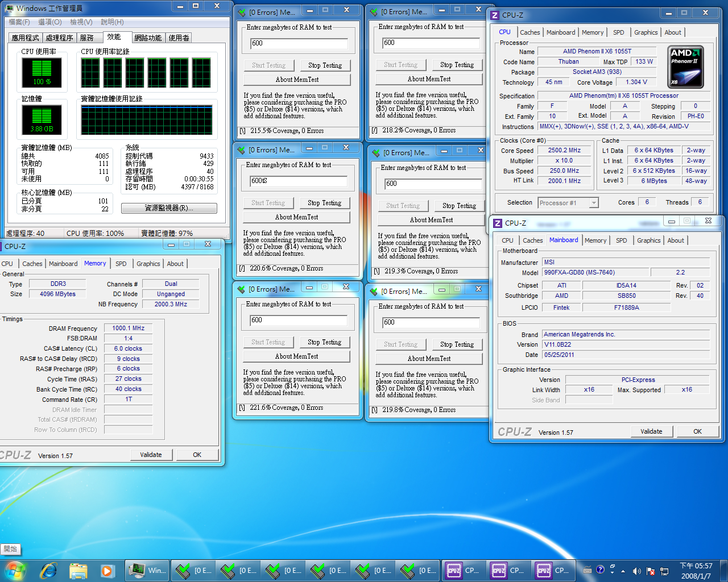
Task: Click the 3.88 GB memory meter
Action: [42, 119]
